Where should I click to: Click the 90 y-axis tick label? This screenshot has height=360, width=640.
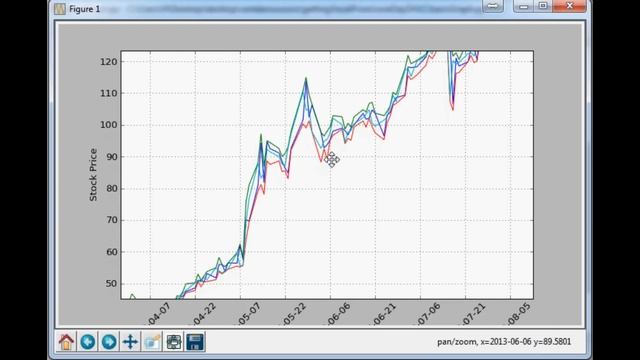(x=111, y=157)
